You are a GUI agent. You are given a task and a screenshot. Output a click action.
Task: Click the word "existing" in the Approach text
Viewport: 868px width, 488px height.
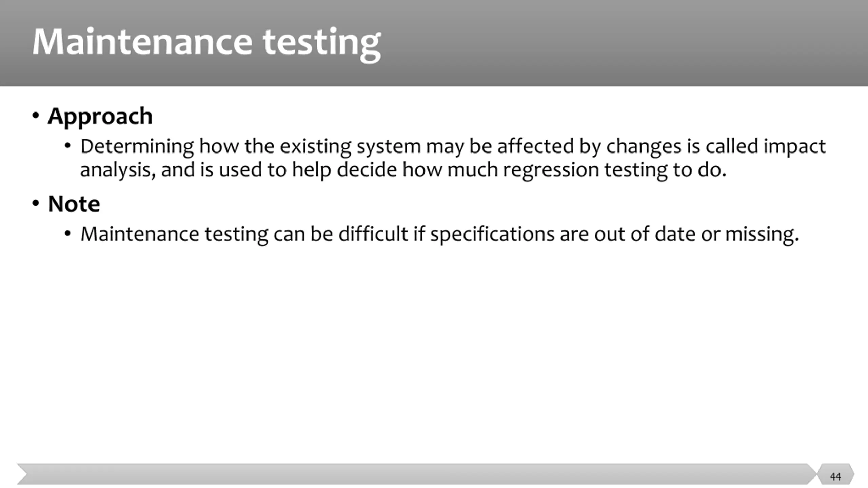pyautogui.click(x=315, y=147)
